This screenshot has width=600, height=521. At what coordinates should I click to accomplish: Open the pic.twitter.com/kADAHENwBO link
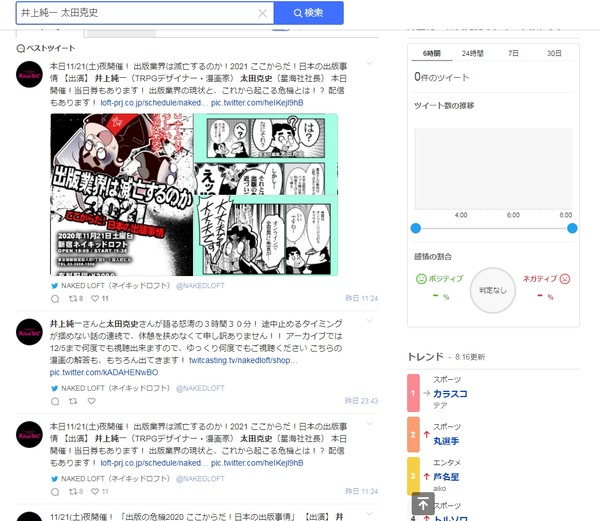click(x=104, y=373)
